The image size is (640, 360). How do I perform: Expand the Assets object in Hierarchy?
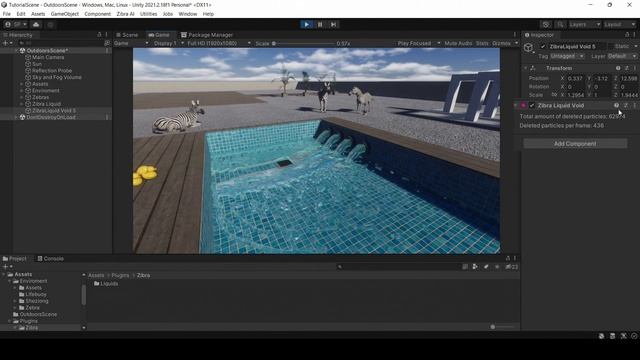(x=21, y=84)
